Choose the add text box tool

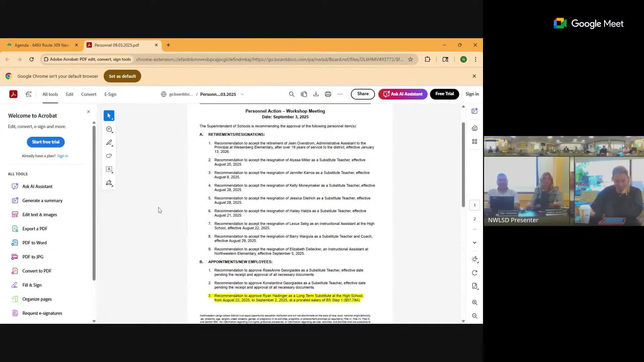coord(109,169)
